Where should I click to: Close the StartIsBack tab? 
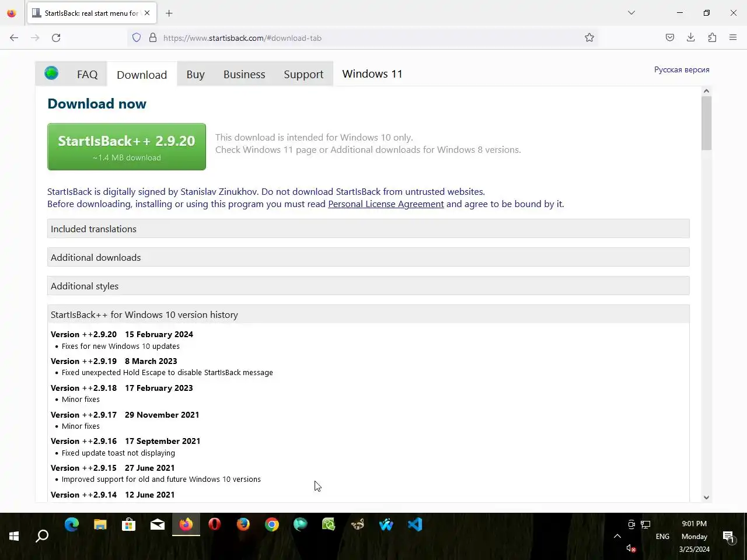pos(147,13)
